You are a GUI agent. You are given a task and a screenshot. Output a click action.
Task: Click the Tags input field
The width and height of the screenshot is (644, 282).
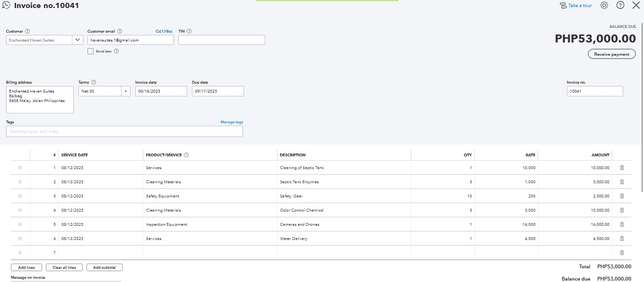(124, 131)
